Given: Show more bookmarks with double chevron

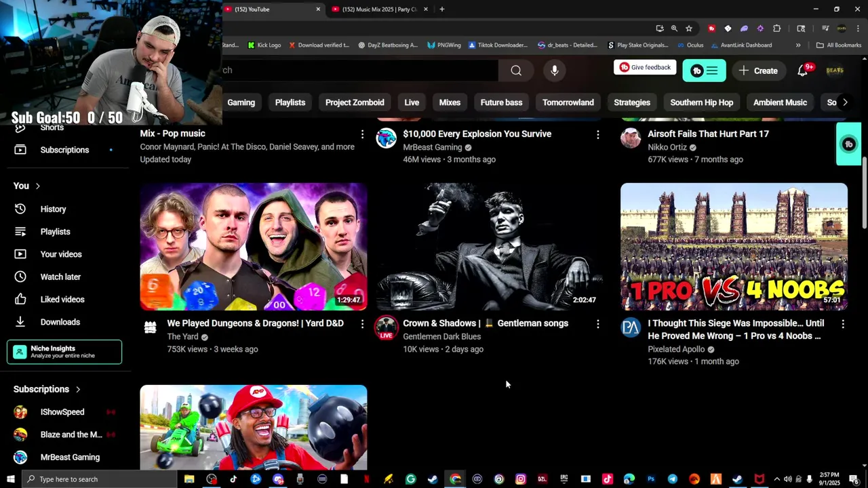Looking at the screenshot, I should coord(798,45).
